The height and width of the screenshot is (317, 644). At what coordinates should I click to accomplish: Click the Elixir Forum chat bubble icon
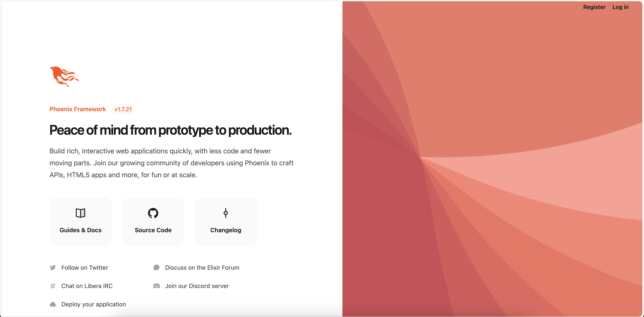(x=157, y=268)
